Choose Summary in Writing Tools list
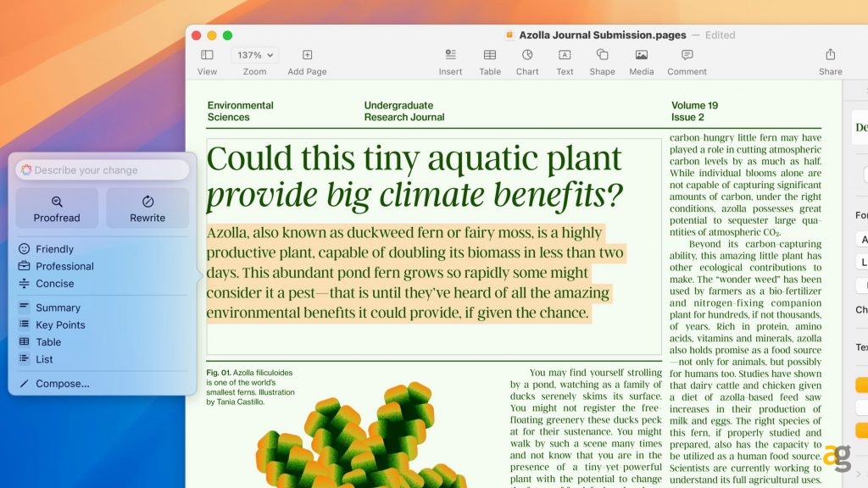This screenshot has height=488, width=868. coord(58,308)
